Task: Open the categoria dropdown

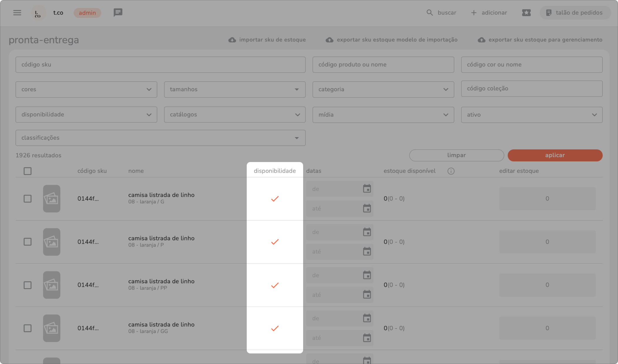Action: coord(383,90)
